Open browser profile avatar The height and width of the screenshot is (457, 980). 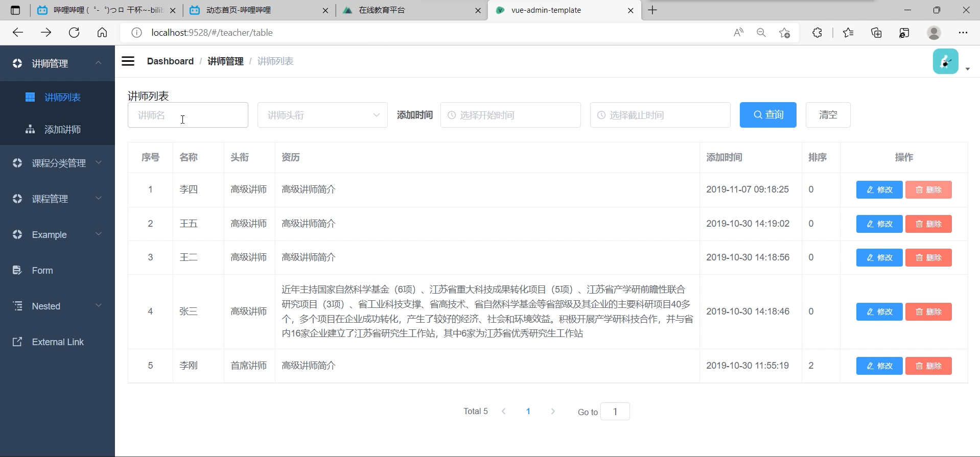tap(934, 33)
